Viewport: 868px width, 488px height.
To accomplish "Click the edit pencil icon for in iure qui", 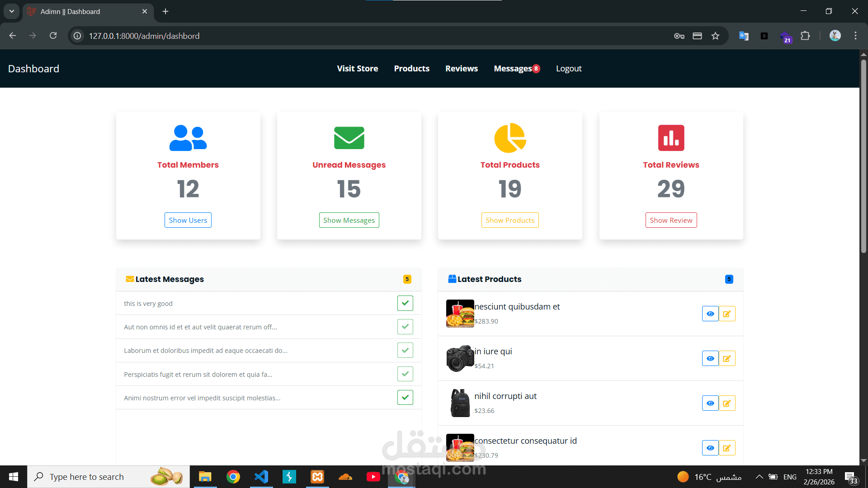I will point(727,358).
